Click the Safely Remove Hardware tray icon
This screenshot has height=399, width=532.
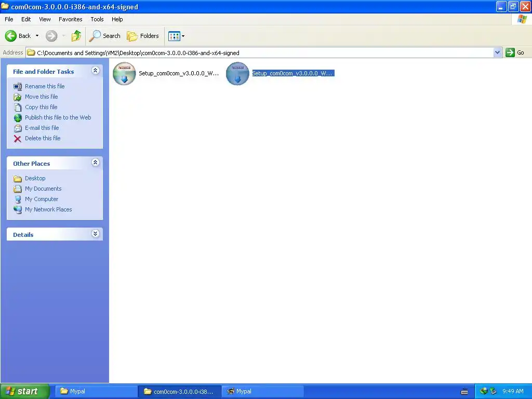click(x=494, y=391)
